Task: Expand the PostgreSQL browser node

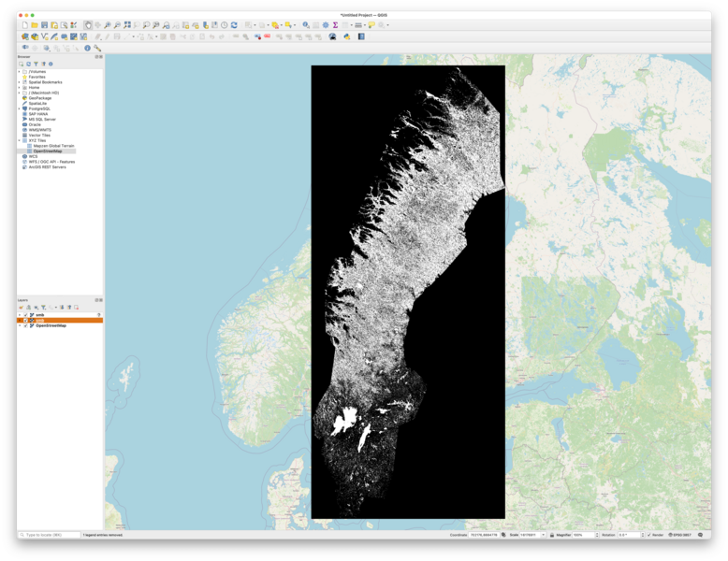Action: pos(20,108)
